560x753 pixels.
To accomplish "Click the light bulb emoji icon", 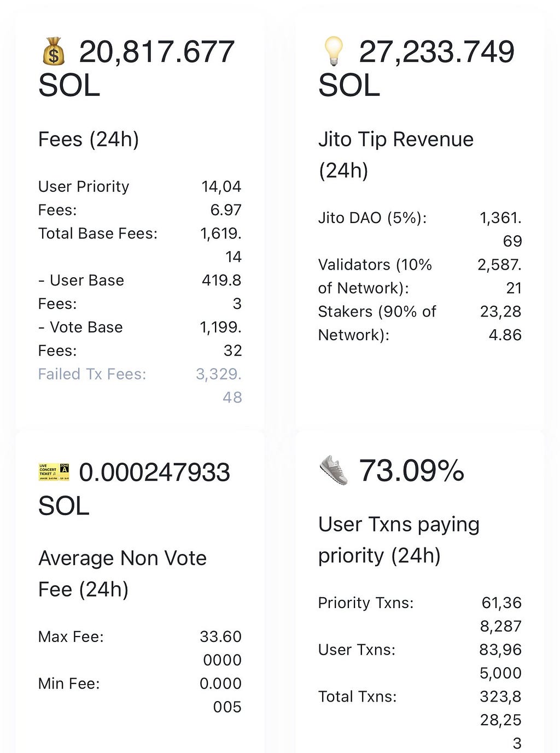I will (x=333, y=51).
